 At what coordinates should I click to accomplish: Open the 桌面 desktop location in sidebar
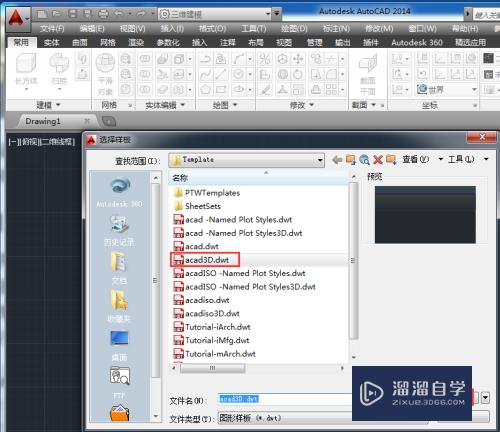119,345
